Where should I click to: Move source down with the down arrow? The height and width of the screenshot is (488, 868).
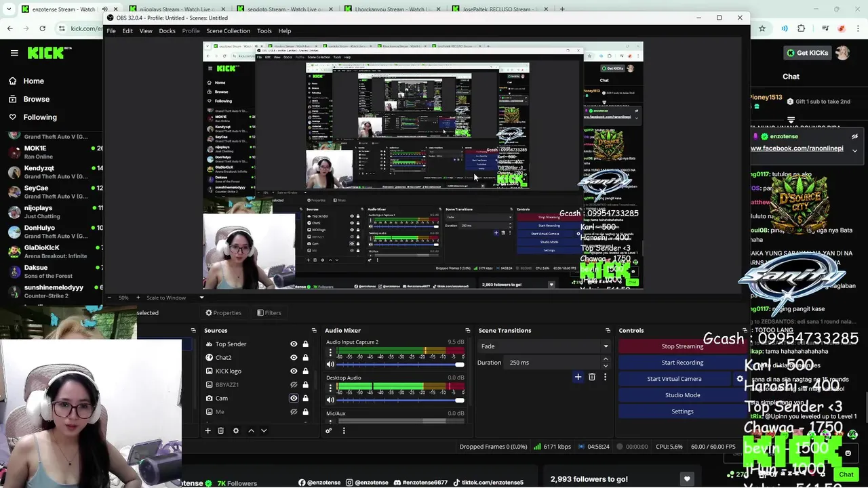pos(264,430)
